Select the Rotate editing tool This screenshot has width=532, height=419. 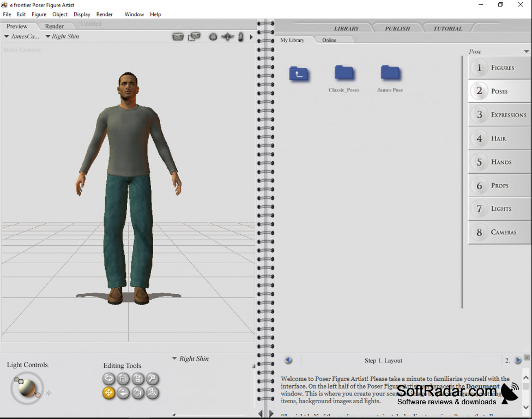point(108,378)
